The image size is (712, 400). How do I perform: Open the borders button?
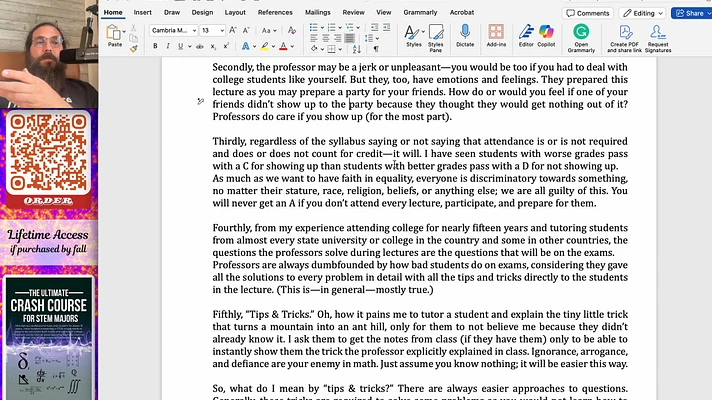(331, 49)
